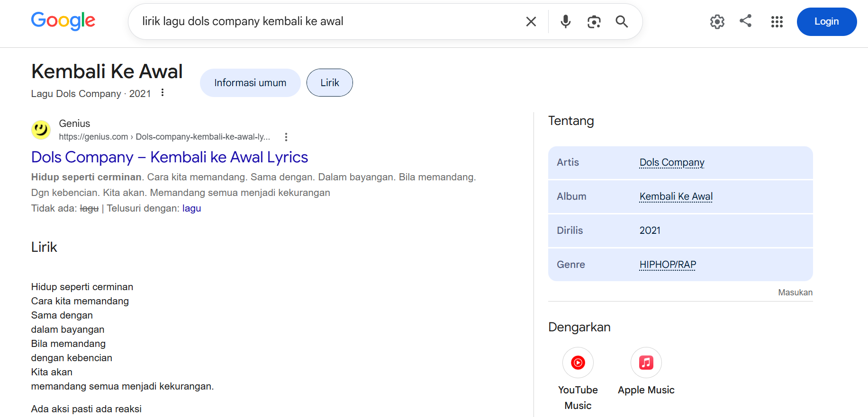This screenshot has width=868, height=417.
Task: Open the Genius result options menu
Action: (x=286, y=137)
